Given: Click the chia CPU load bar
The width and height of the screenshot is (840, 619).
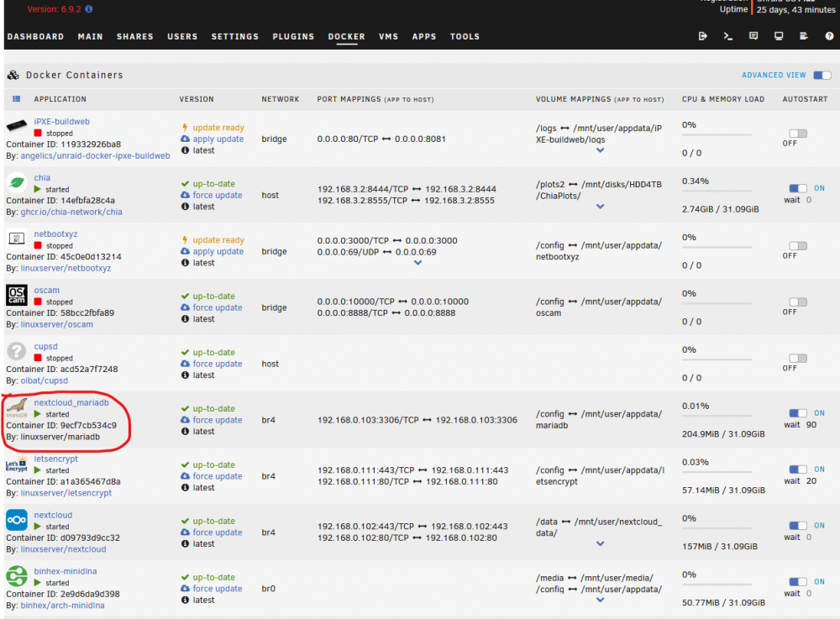Looking at the screenshot, I should click(x=717, y=191).
